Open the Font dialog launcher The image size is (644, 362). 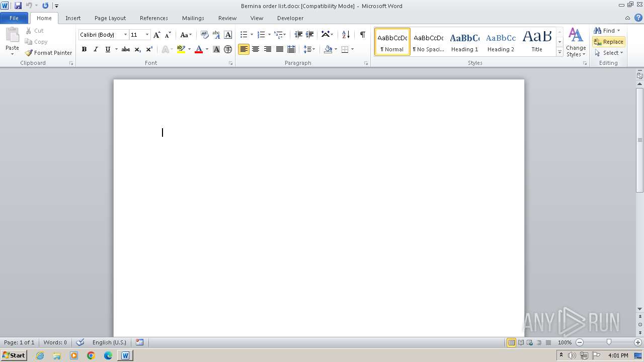(x=231, y=63)
